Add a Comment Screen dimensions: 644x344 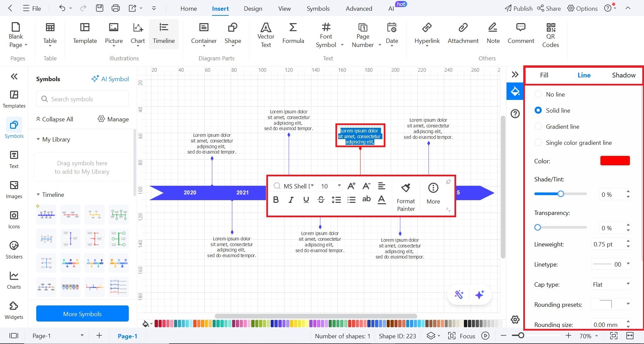coord(521,34)
